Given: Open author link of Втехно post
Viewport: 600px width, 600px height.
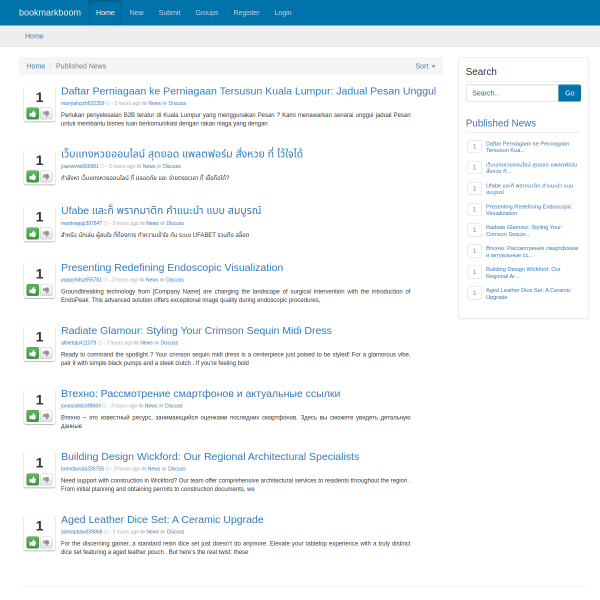Looking at the screenshot, I should coord(81,406).
